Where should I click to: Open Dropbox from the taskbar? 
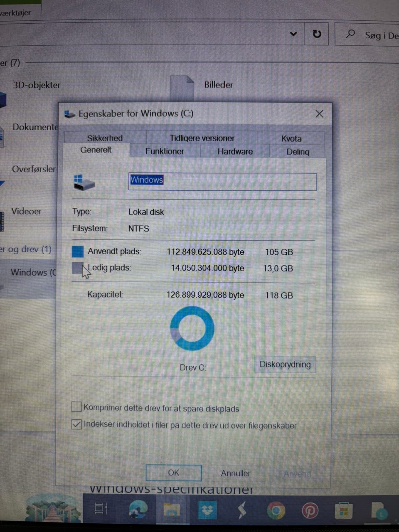click(207, 510)
